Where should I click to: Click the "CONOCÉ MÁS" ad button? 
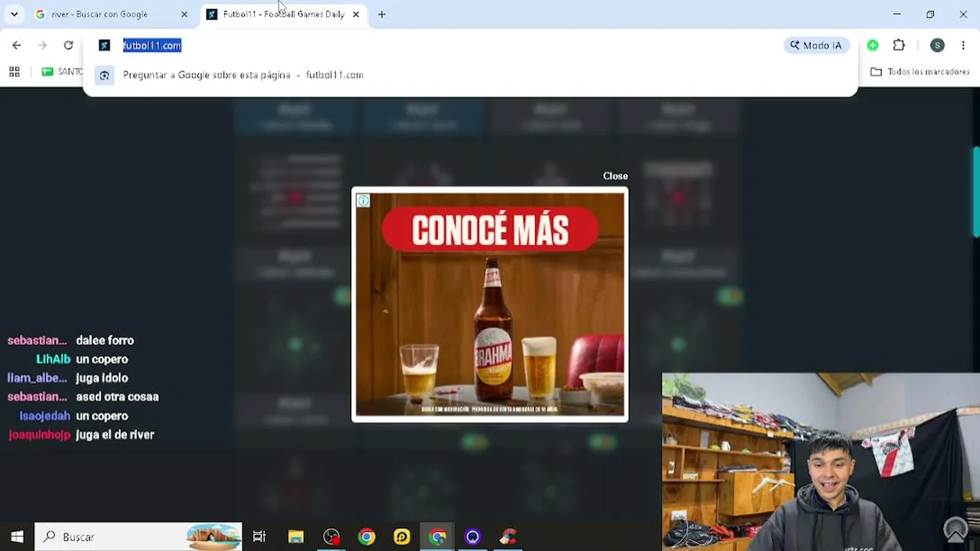pyautogui.click(x=490, y=230)
